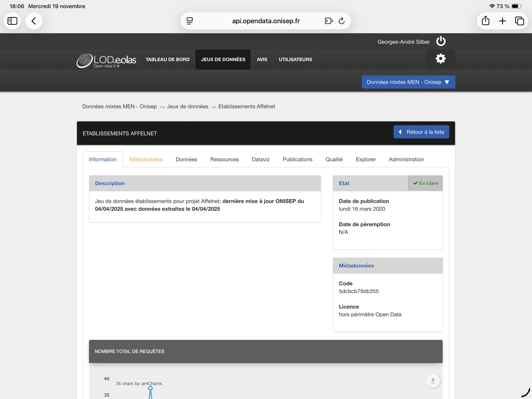Image resolution: width=532 pixels, height=399 pixels.
Task: Follow Jeux de données breadcrumb link
Action: 187,106
